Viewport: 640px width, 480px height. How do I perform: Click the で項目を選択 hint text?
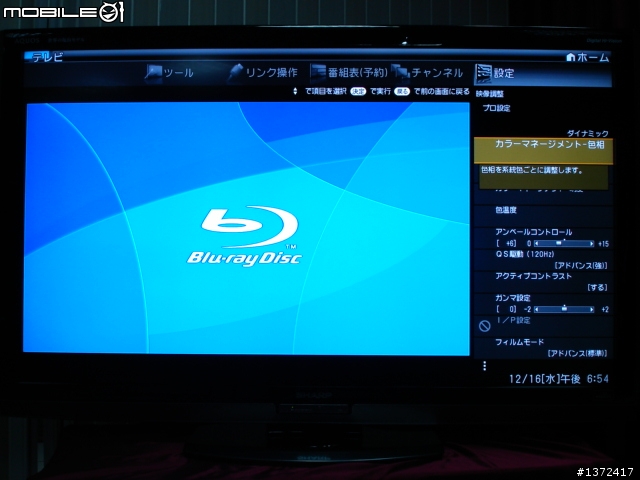[326, 91]
